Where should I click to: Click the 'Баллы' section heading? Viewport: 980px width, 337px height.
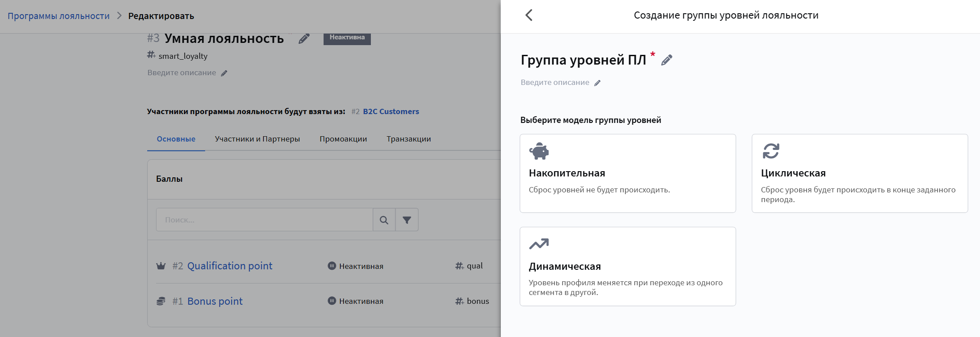pyautogui.click(x=169, y=179)
